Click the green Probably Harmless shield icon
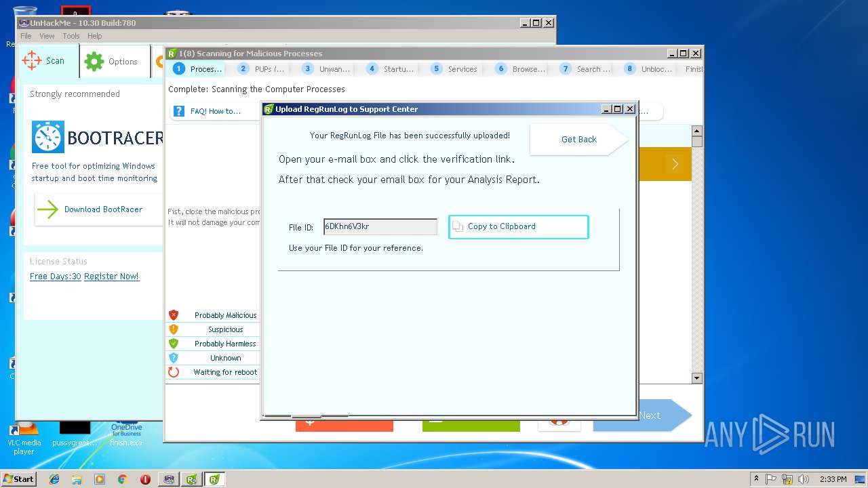Screen dimensions: 868x488 174,344
